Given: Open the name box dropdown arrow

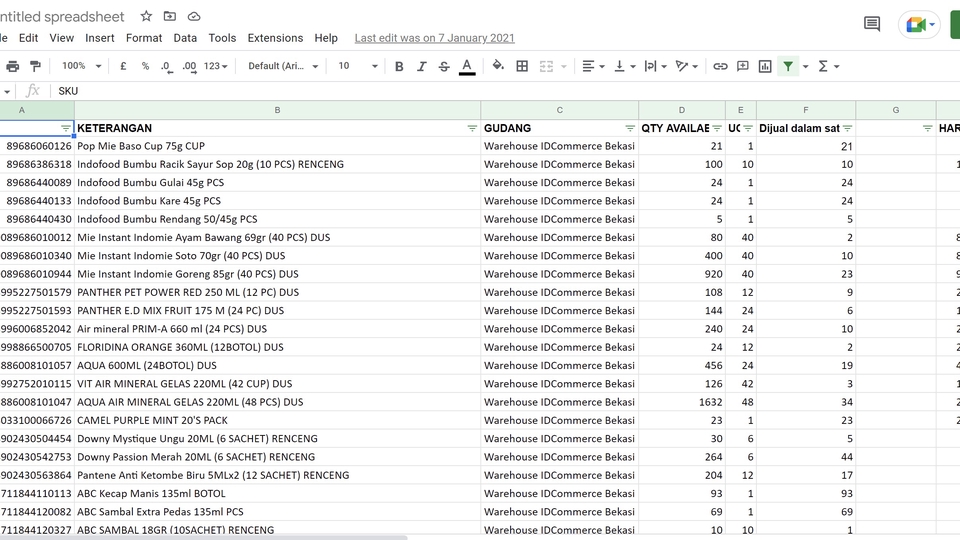Looking at the screenshot, I should coord(7,92).
